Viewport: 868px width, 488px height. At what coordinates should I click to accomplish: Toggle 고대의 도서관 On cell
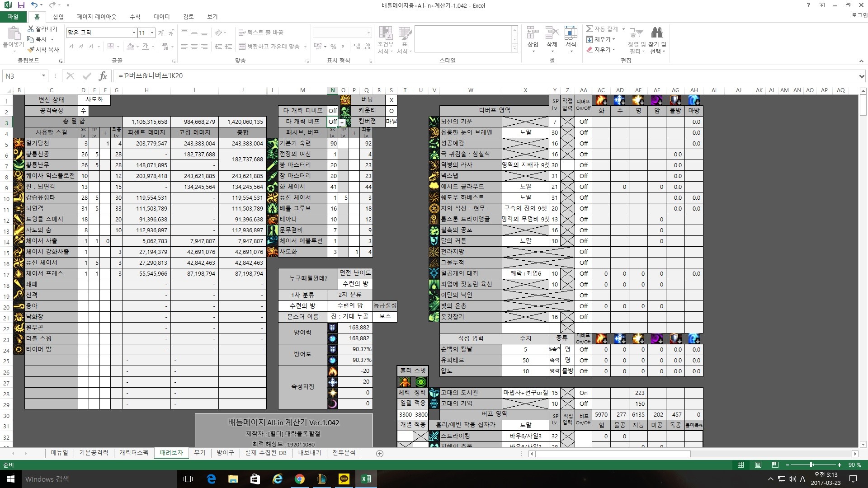[x=584, y=393]
